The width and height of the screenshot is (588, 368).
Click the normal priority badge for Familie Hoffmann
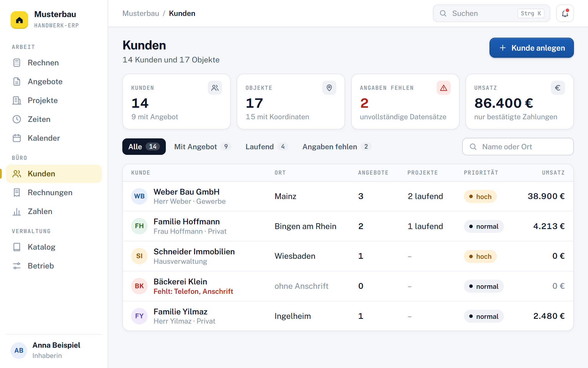pyautogui.click(x=484, y=226)
